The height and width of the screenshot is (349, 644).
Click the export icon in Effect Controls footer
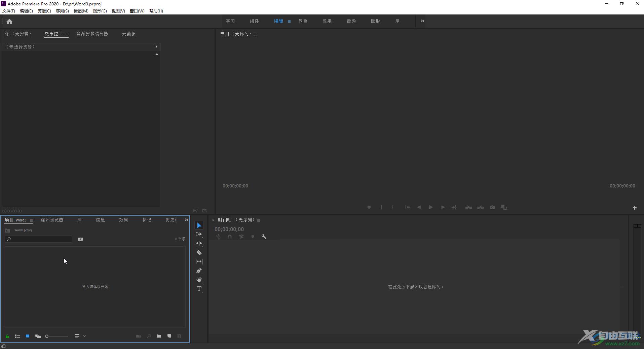pos(205,211)
